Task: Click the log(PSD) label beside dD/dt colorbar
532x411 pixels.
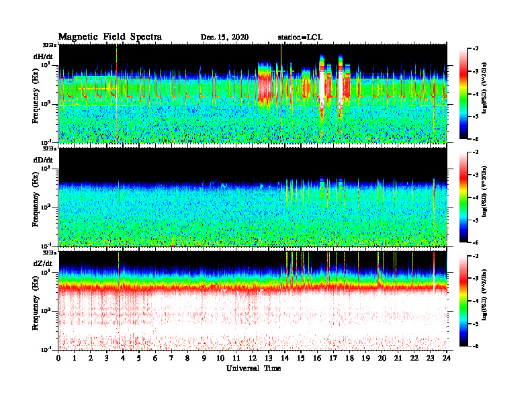Action: click(484, 191)
